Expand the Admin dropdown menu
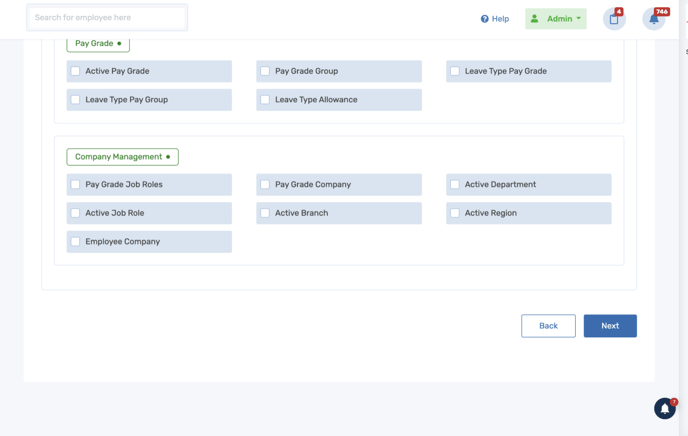 [x=556, y=19]
